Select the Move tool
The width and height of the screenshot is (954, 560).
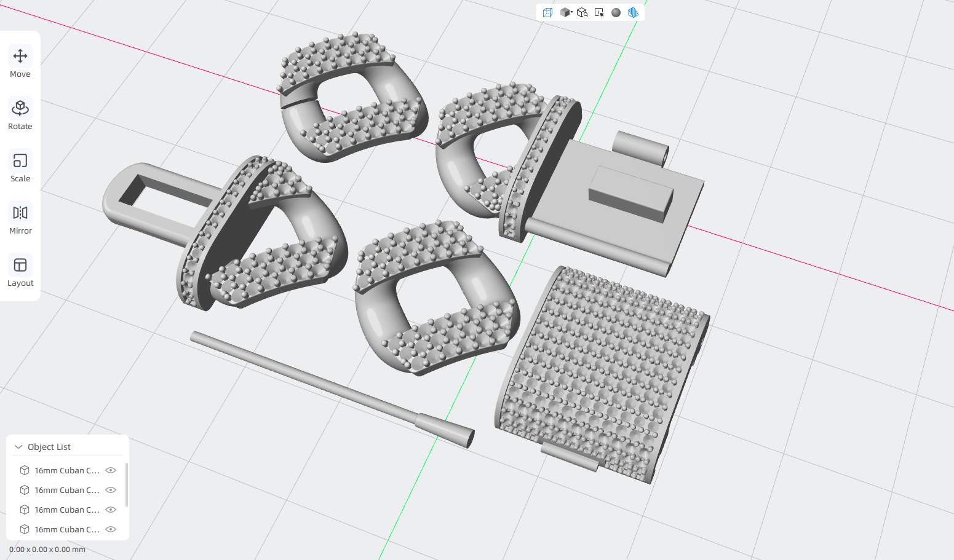coord(20,63)
